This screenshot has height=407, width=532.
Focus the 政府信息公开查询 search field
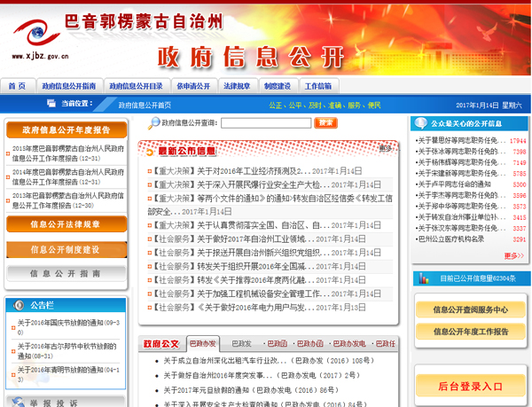[x=265, y=123]
